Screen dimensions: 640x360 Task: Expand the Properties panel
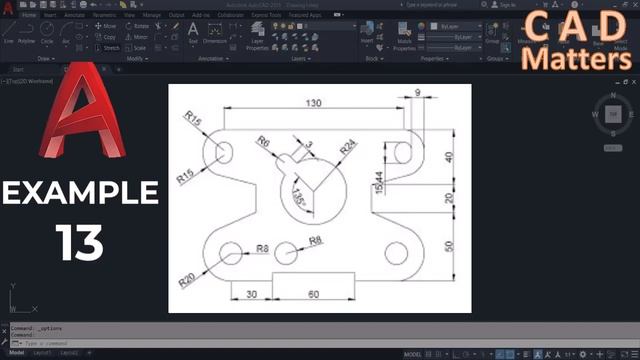pos(434,58)
